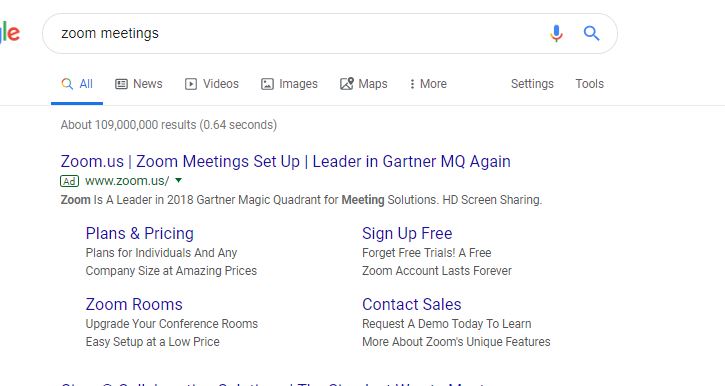Click the Videos tab play icon

(x=191, y=84)
